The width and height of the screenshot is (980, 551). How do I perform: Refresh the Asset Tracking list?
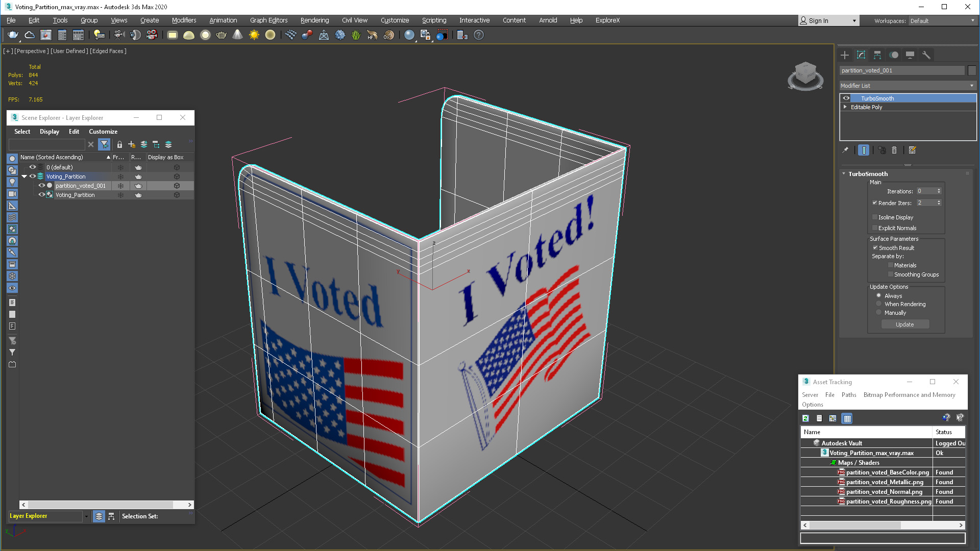(x=806, y=418)
